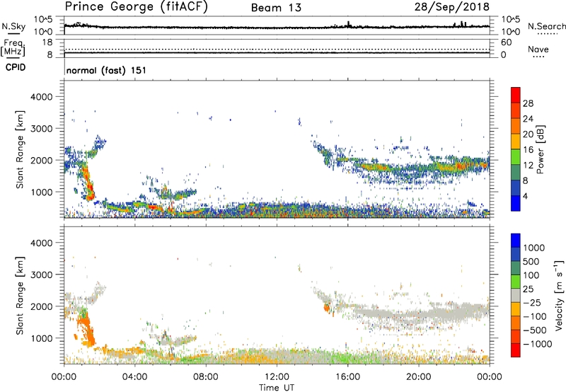Click the 100 label on velocity colorbar

[x=531, y=275]
